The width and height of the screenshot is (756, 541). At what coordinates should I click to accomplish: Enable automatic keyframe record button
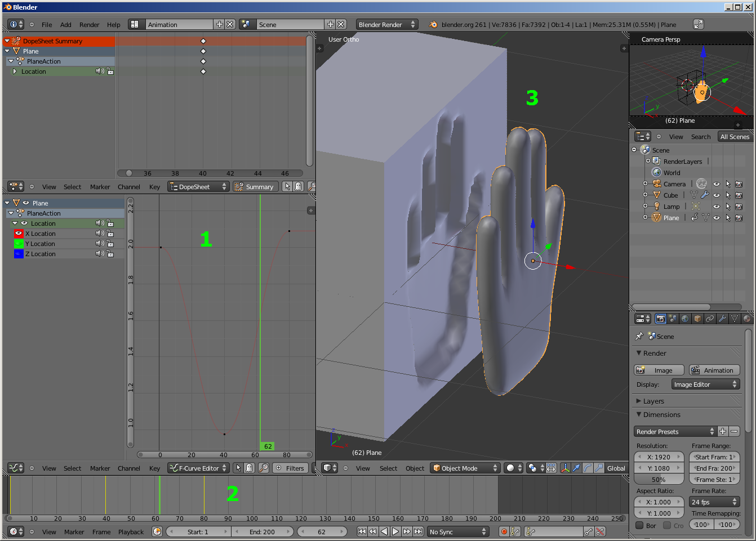pos(504,531)
